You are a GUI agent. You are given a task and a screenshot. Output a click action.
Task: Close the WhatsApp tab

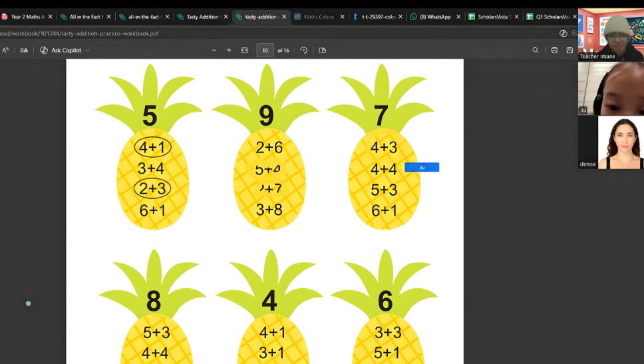click(458, 17)
